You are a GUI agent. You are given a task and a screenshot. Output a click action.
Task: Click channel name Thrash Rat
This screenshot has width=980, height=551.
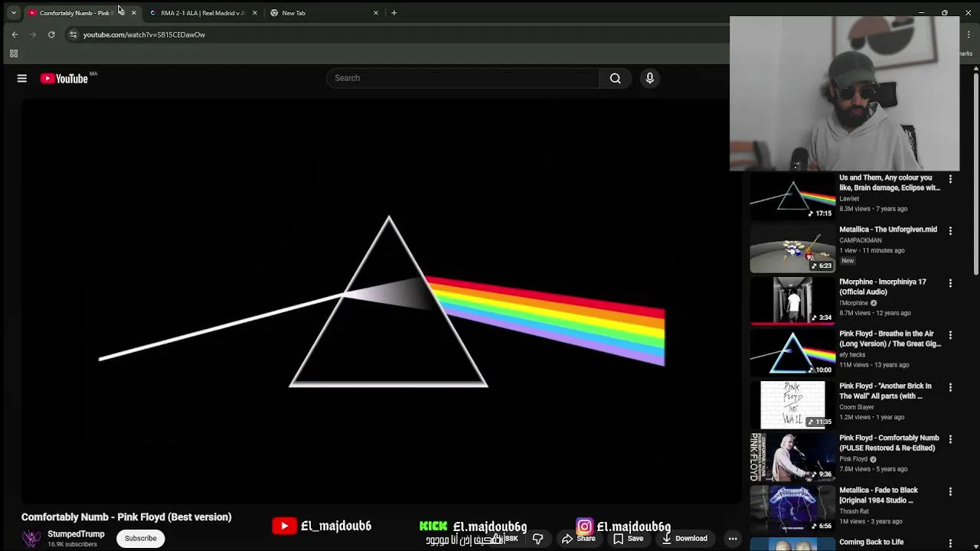(x=854, y=511)
